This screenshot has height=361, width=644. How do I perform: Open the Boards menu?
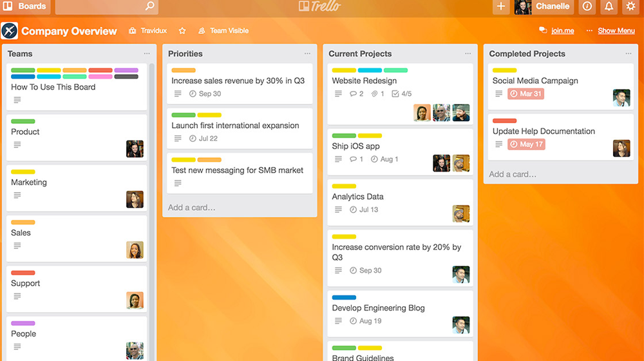(25, 6)
